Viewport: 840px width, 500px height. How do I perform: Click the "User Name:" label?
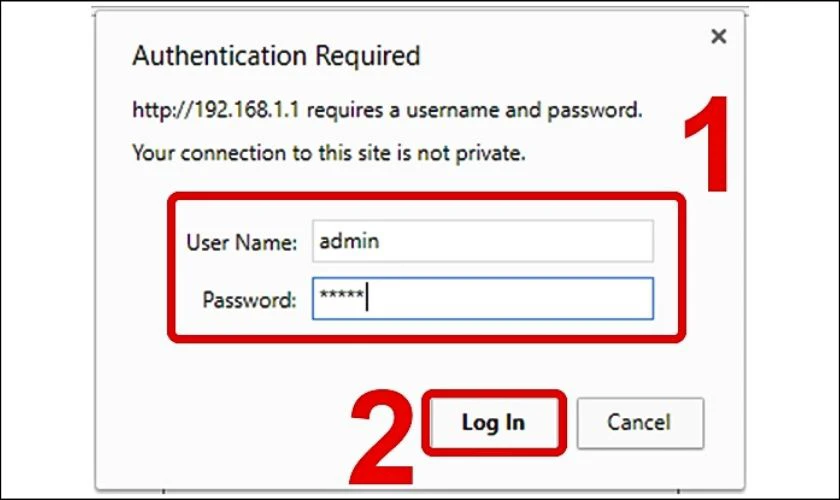(241, 242)
